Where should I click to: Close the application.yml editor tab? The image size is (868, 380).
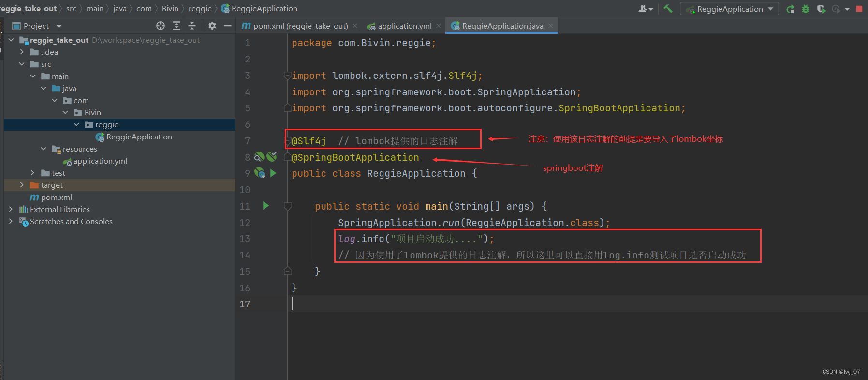439,26
